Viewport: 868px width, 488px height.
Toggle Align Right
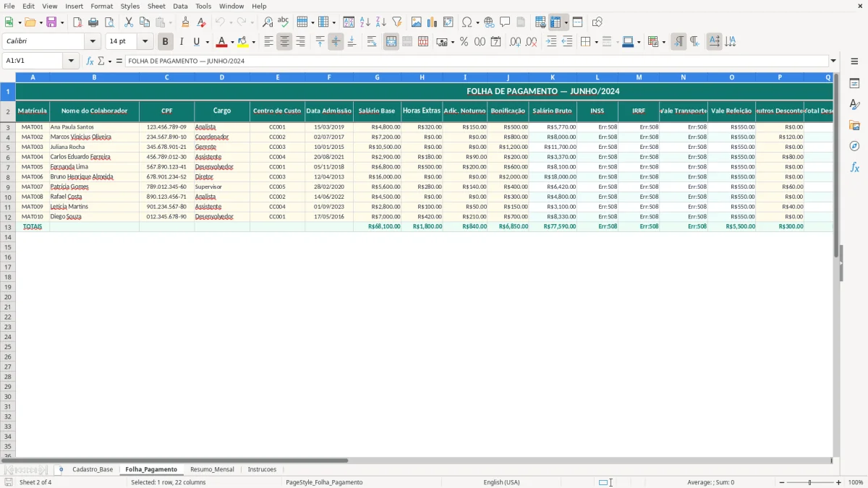click(300, 42)
